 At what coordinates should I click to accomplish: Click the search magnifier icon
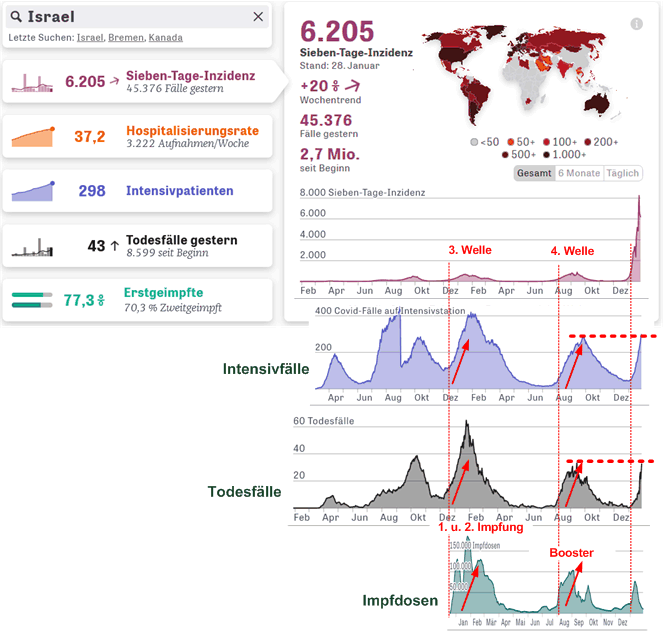click(16, 17)
